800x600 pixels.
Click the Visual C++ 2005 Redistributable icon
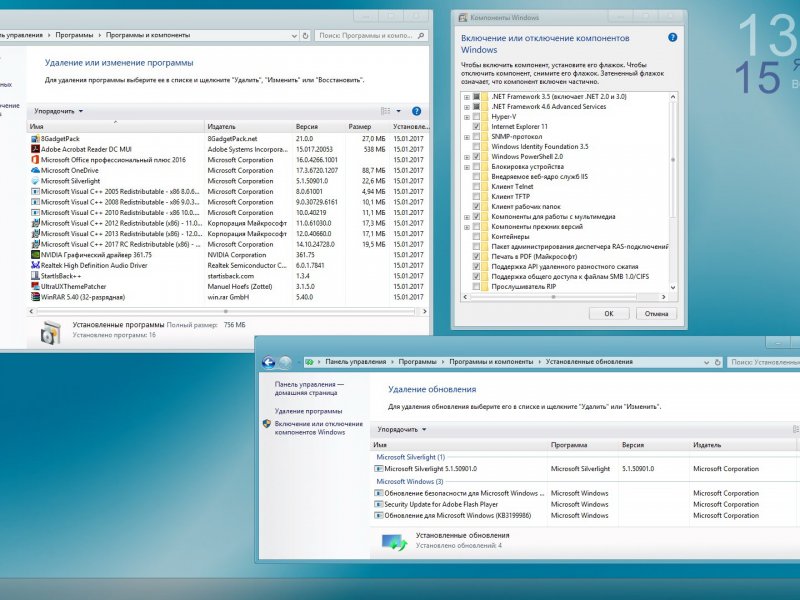[35, 191]
